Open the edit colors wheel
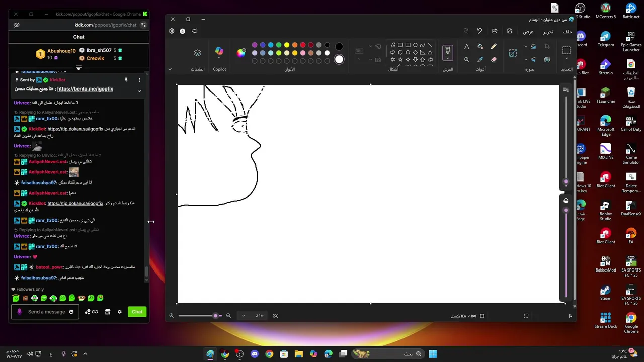 (242, 53)
